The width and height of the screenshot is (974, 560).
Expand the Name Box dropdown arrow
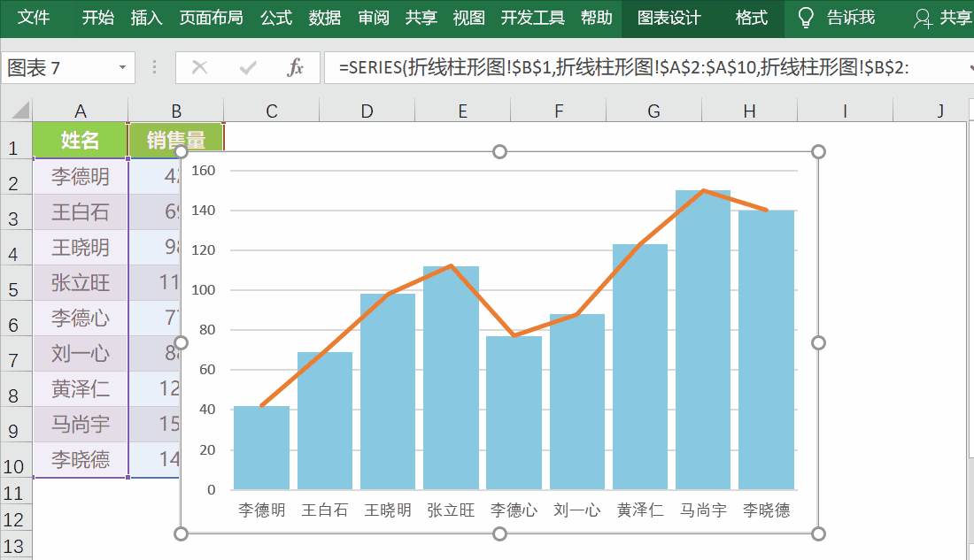tap(123, 67)
